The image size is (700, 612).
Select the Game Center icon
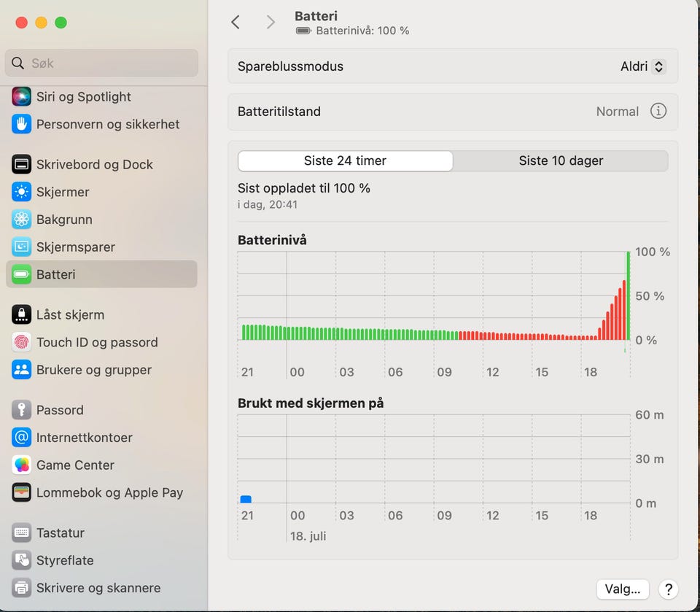[x=22, y=465]
